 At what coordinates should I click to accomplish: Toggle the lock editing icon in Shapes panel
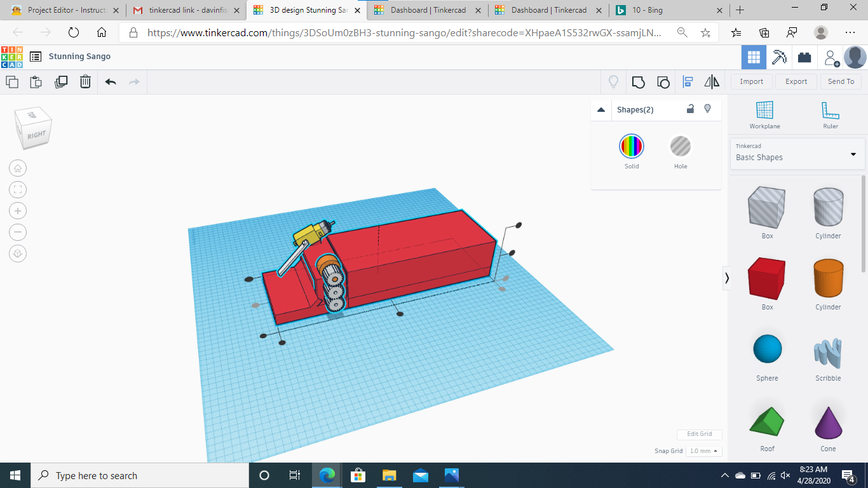tap(690, 109)
